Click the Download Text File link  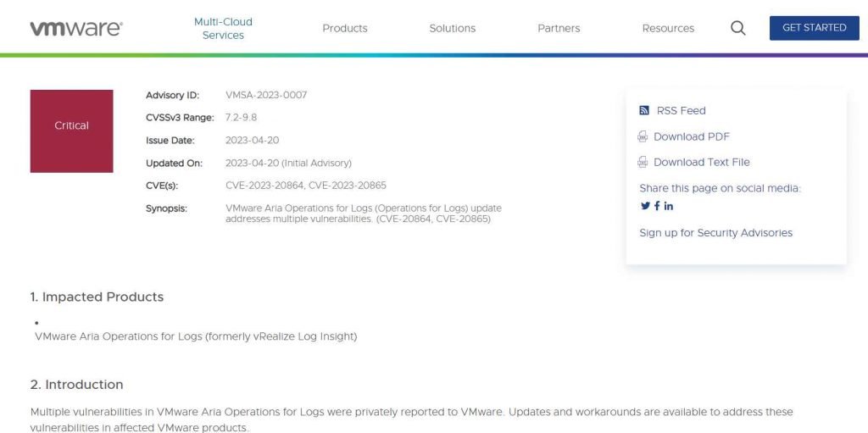tap(701, 162)
